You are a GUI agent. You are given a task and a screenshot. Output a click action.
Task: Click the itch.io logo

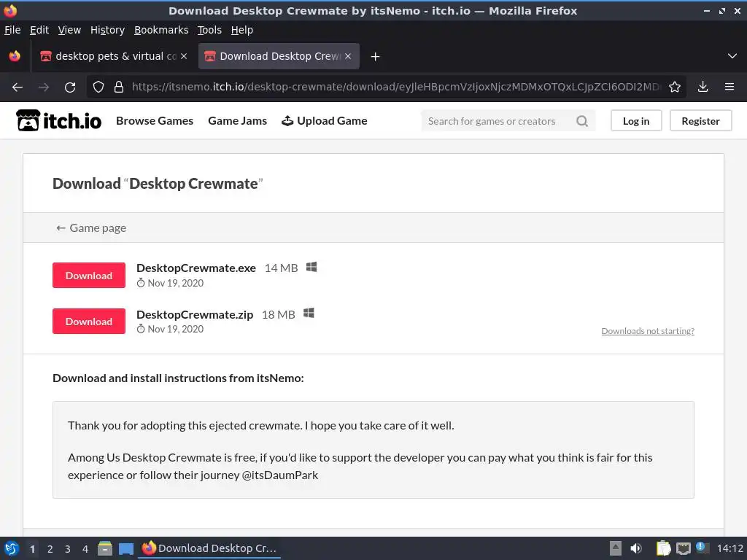[x=58, y=120]
